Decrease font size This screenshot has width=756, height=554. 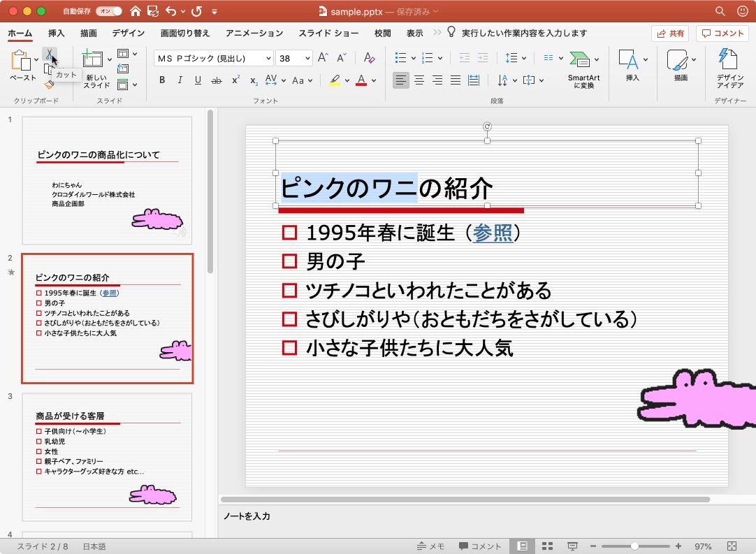click(342, 58)
